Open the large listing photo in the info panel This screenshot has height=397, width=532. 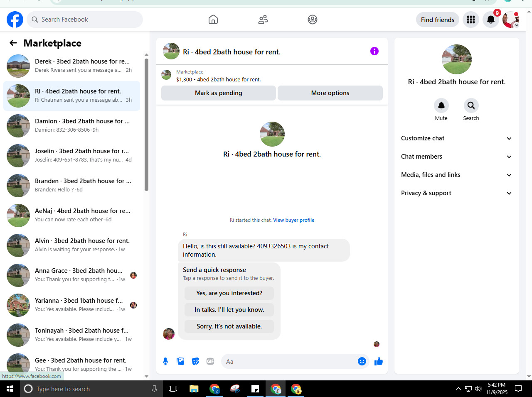click(x=457, y=59)
